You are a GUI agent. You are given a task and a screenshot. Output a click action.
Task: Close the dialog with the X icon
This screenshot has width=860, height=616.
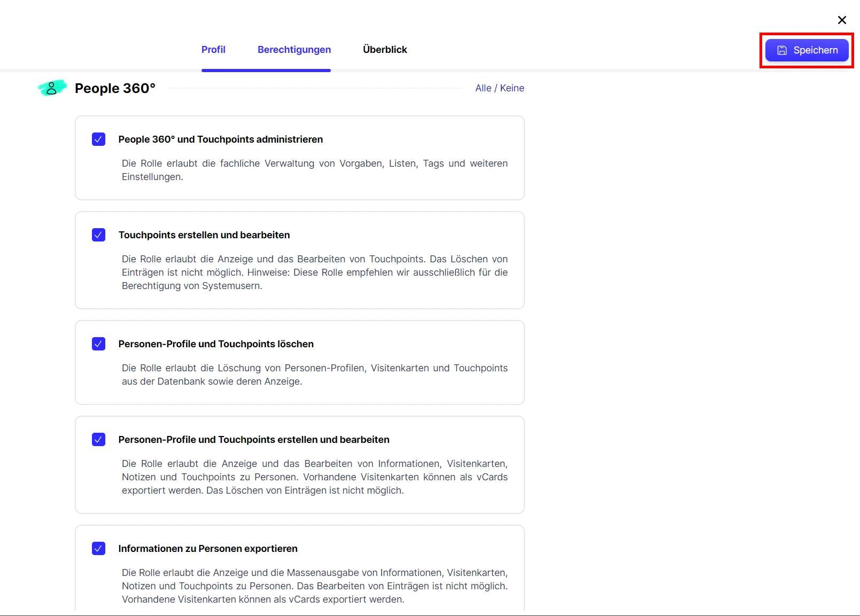click(x=842, y=20)
